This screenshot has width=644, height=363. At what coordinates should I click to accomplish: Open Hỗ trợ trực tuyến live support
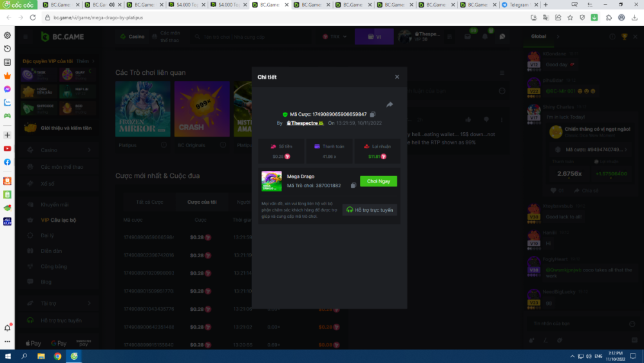point(370,210)
